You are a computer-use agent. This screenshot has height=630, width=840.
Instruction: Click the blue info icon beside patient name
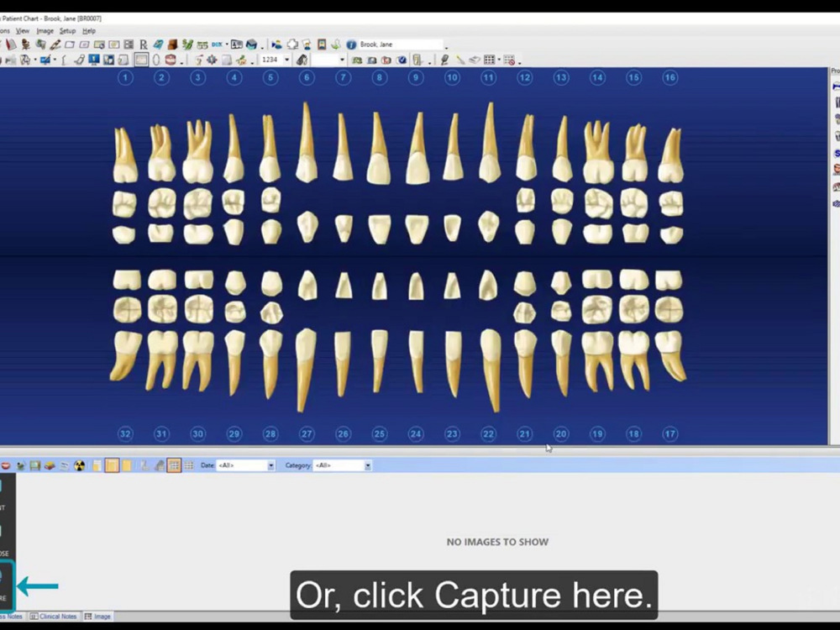point(351,45)
